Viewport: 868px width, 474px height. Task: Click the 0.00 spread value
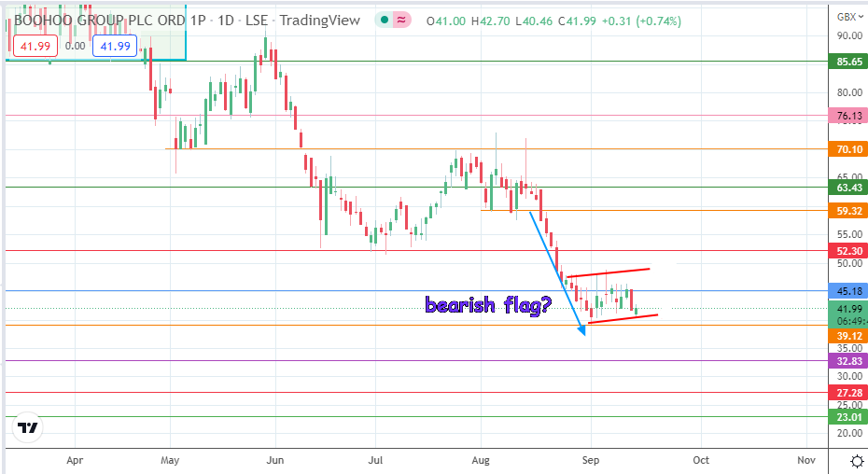coord(76,46)
